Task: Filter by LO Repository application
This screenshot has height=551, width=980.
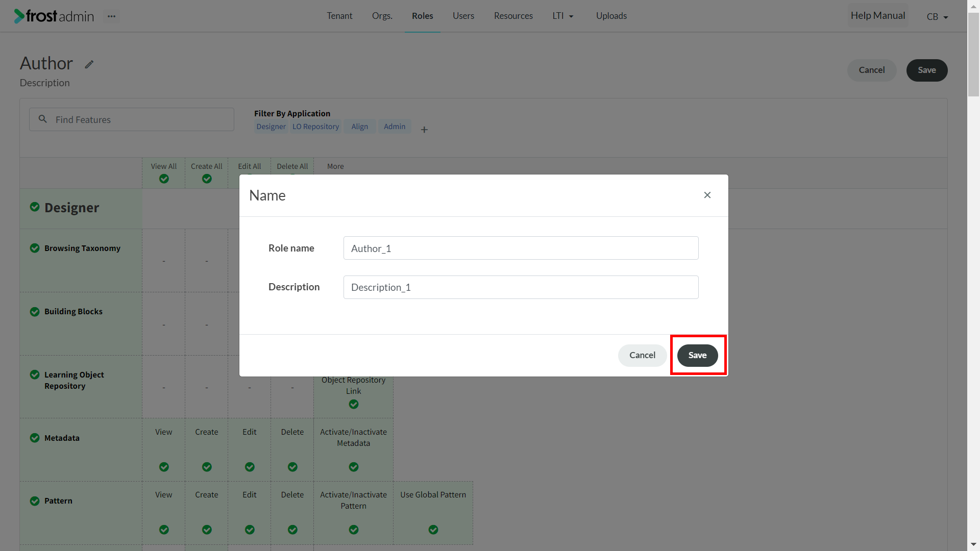Action: [316, 127]
